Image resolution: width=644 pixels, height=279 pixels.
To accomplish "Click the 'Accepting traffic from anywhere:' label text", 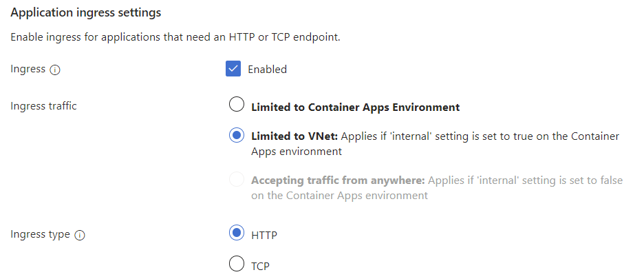I will 338,180.
